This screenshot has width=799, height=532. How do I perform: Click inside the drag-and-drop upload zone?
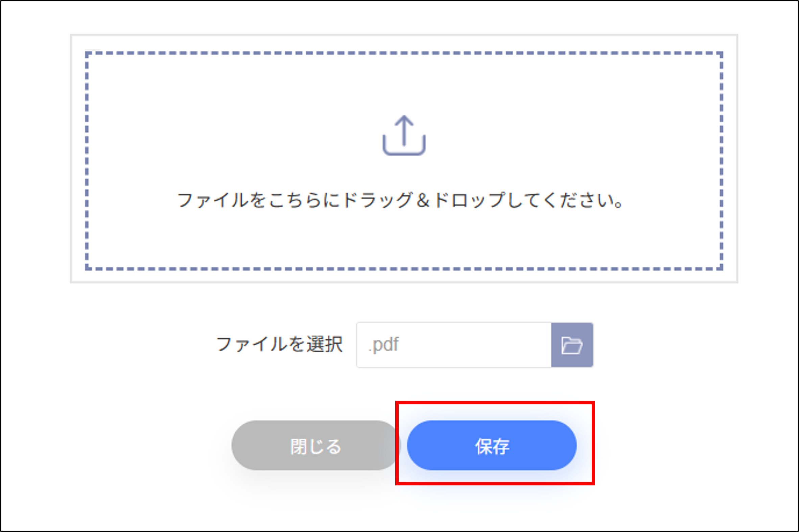tap(404, 159)
